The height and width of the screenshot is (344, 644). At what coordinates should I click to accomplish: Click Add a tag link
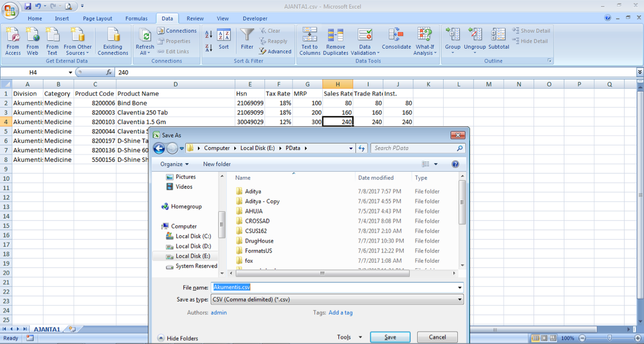341,313
